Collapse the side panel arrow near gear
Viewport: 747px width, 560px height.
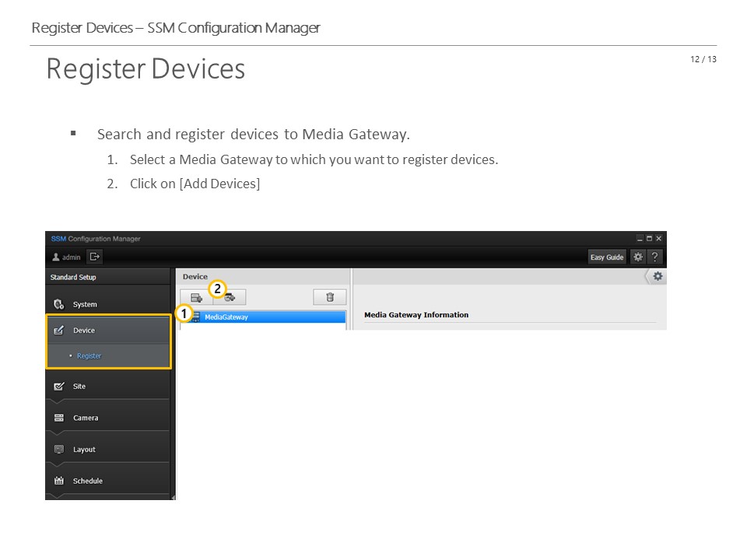(x=647, y=277)
